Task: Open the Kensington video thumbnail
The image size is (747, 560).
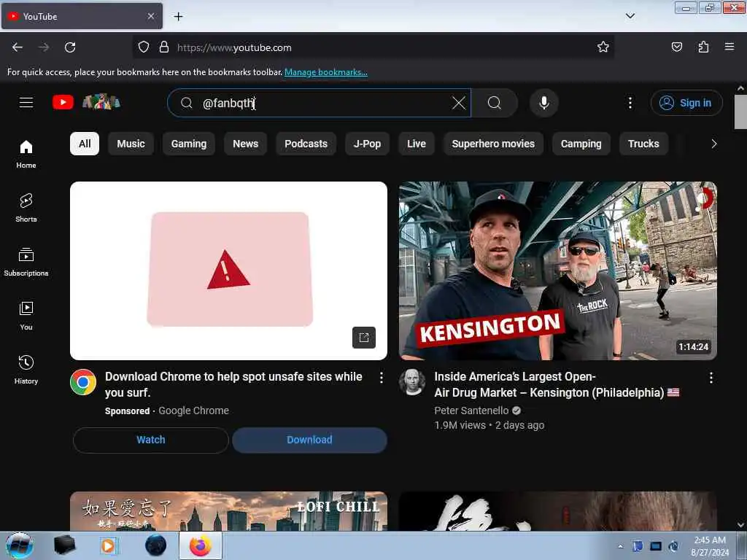Action: 558,271
